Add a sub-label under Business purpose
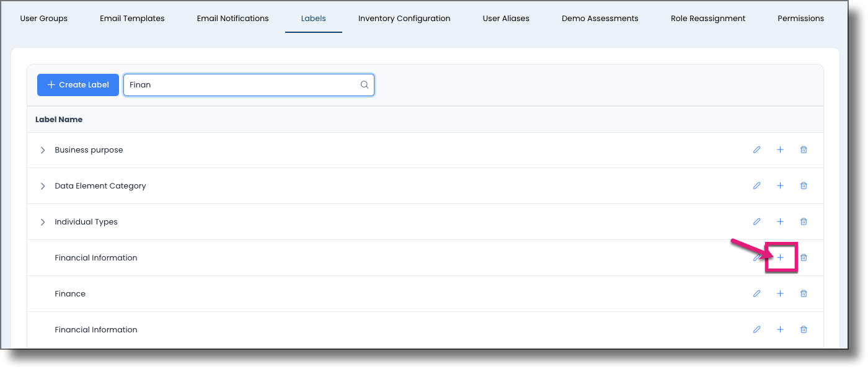Viewport: 868px width, 369px height. (780, 150)
